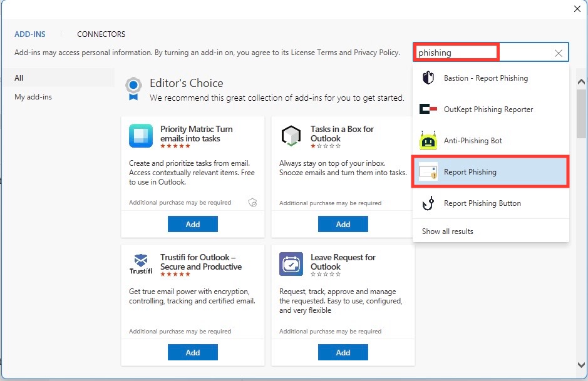Switch to the CONNECTORS tab
Image resolution: width=588 pixels, height=381 pixels.
(x=101, y=34)
